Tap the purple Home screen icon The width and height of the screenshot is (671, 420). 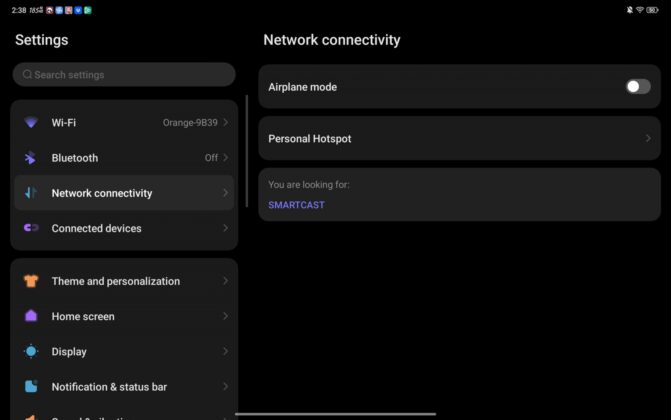coord(31,316)
